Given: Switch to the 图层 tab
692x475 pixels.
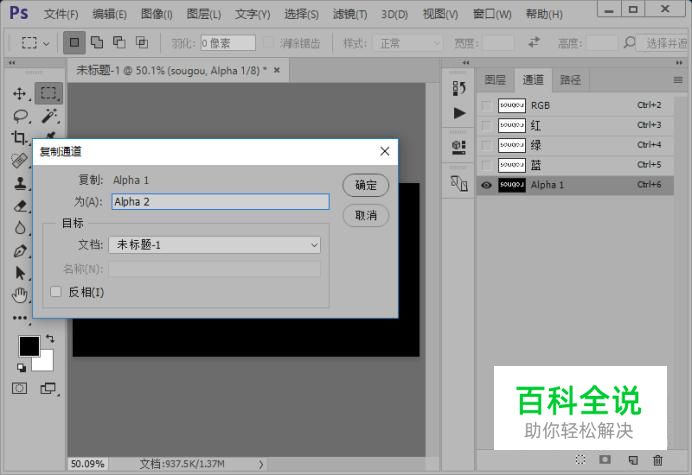Looking at the screenshot, I should 495,80.
